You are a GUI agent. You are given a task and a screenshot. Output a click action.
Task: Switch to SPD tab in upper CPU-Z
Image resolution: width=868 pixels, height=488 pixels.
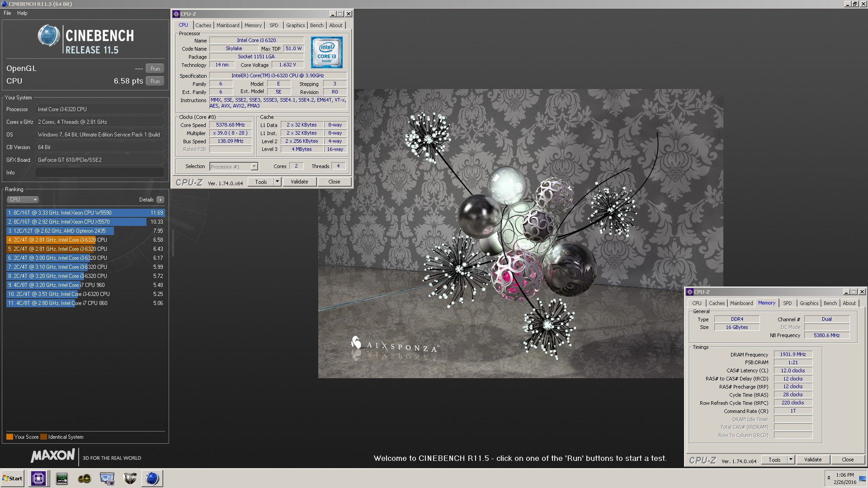pyautogui.click(x=274, y=25)
